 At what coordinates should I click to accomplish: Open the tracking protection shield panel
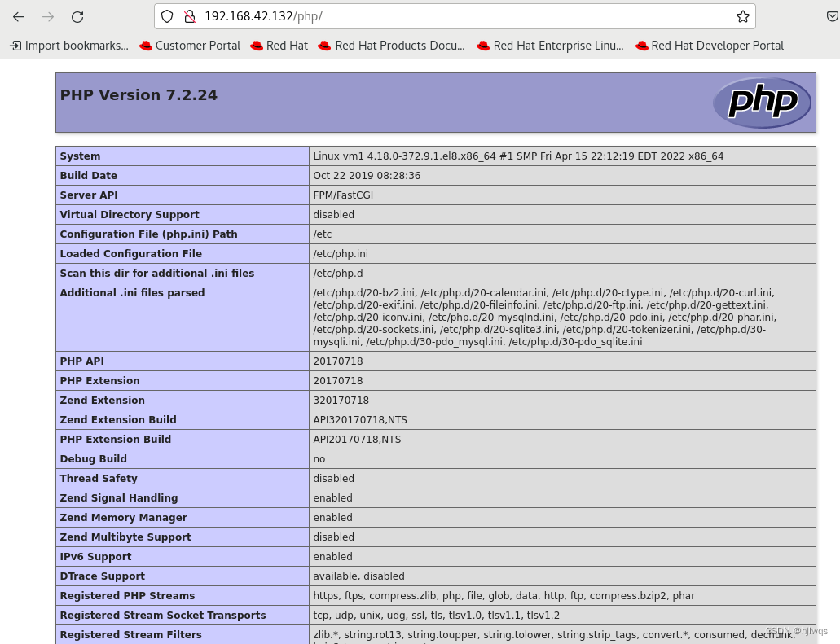(168, 16)
